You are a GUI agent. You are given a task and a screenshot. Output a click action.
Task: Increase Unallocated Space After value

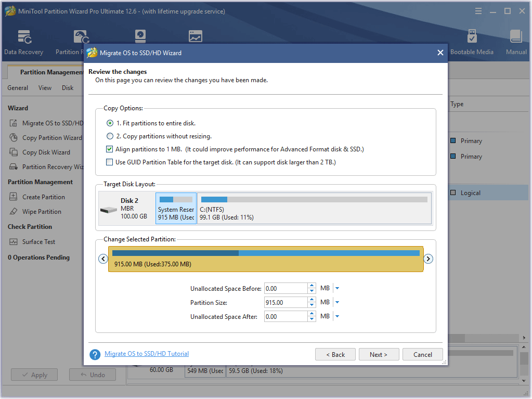click(312, 314)
